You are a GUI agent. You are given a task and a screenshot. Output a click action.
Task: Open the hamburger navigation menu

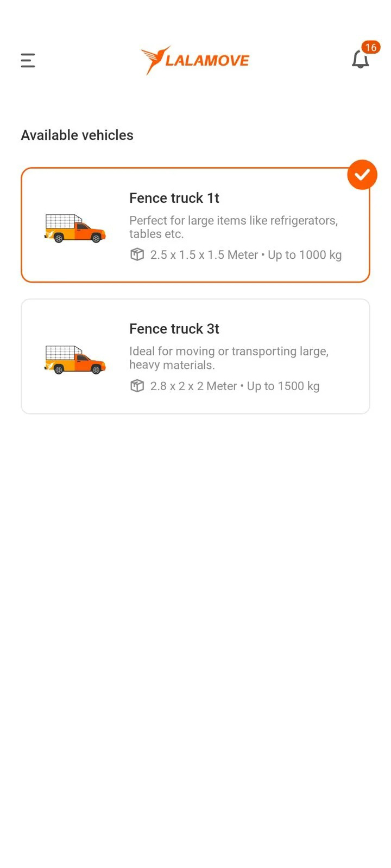[x=28, y=60]
